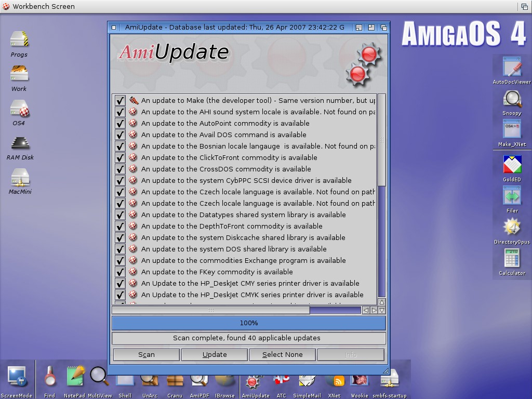Click the AutoDocViewer icon

tap(512, 68)
